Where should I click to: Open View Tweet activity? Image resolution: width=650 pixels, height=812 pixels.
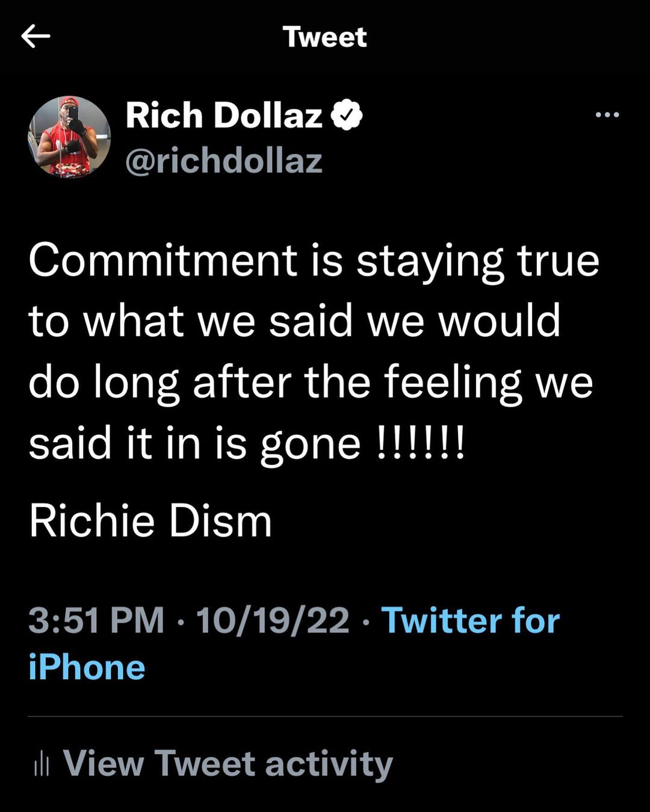227,764
